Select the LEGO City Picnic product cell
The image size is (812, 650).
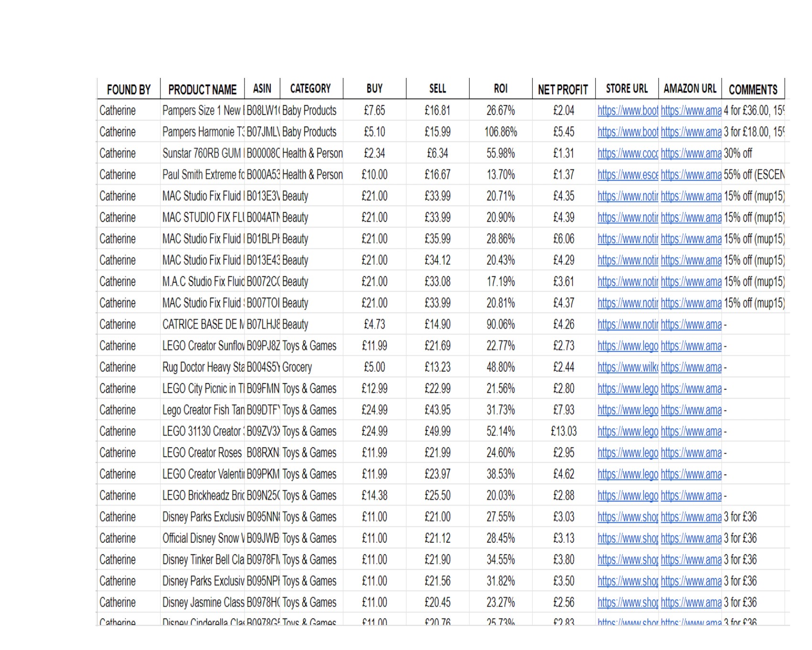203,389
